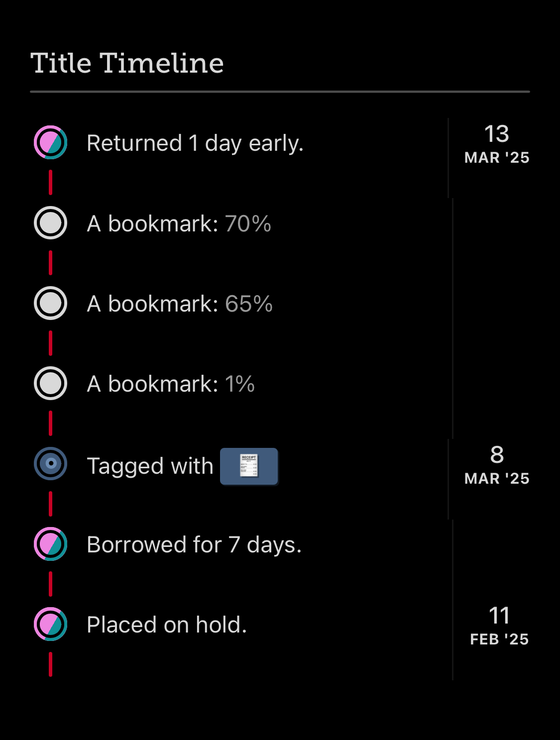Select the 'Tagged with' label text
Screen dimensions: 560x740
point(150,466)
